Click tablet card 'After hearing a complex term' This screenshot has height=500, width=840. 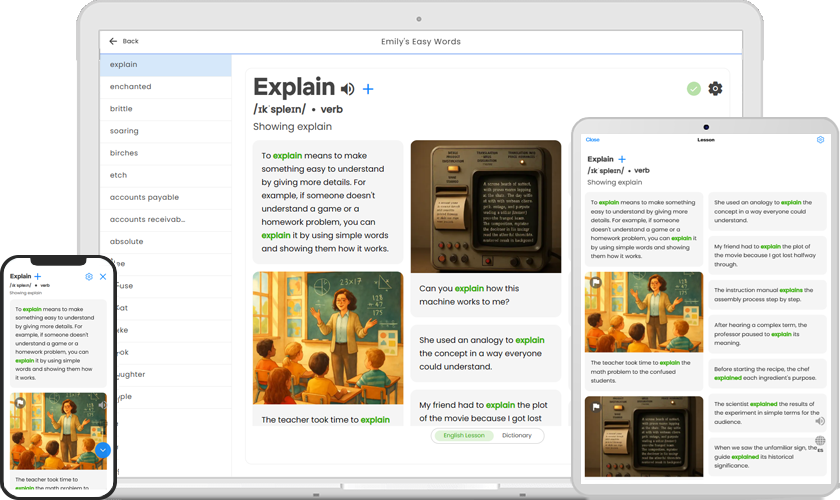pyautogui.click(x=767, y=334)
